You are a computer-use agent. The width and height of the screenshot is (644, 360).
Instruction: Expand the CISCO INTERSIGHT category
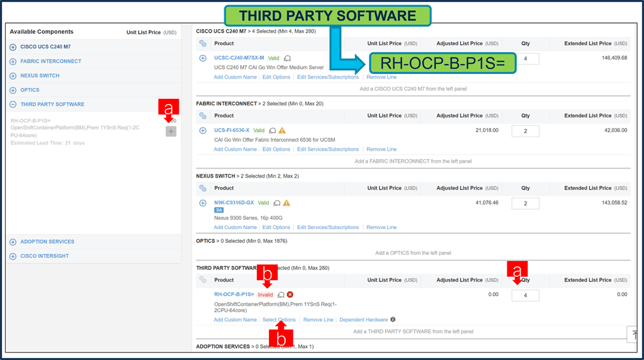click(13, 257)
